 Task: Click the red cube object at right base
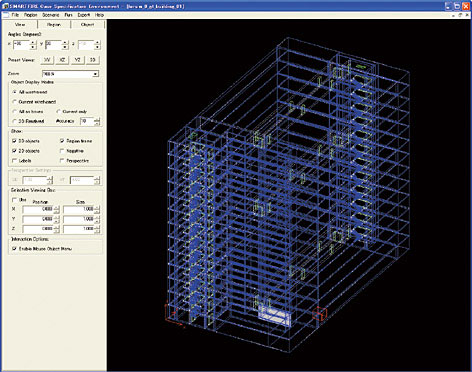coord(320,313)
